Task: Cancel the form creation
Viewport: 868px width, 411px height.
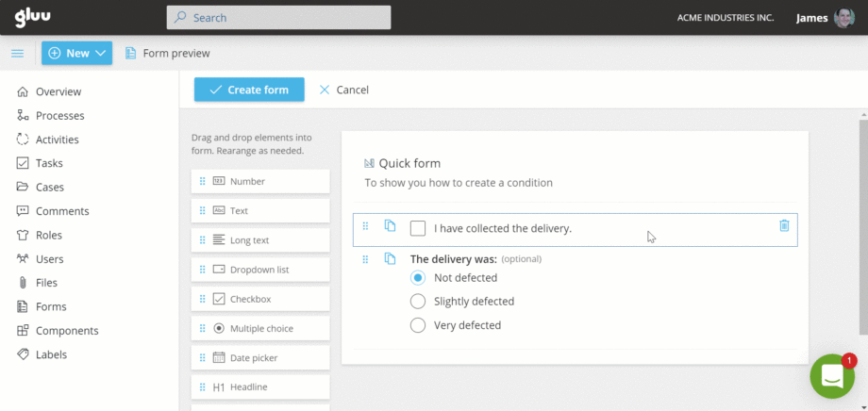Action: point(344,90)
